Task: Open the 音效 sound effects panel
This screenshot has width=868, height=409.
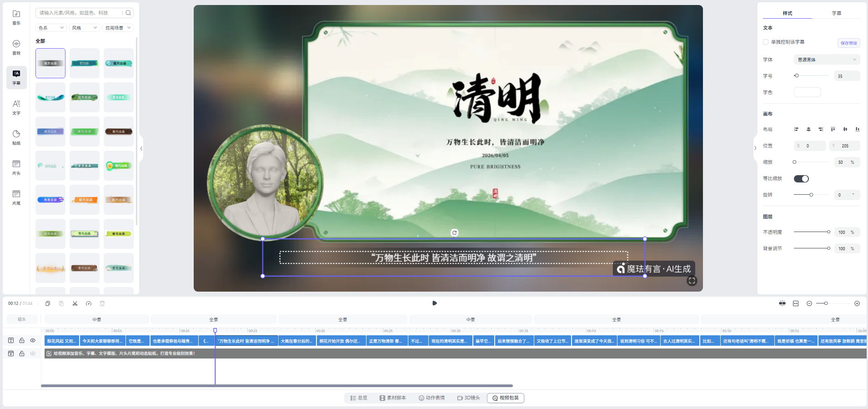Action: [16, 47]
